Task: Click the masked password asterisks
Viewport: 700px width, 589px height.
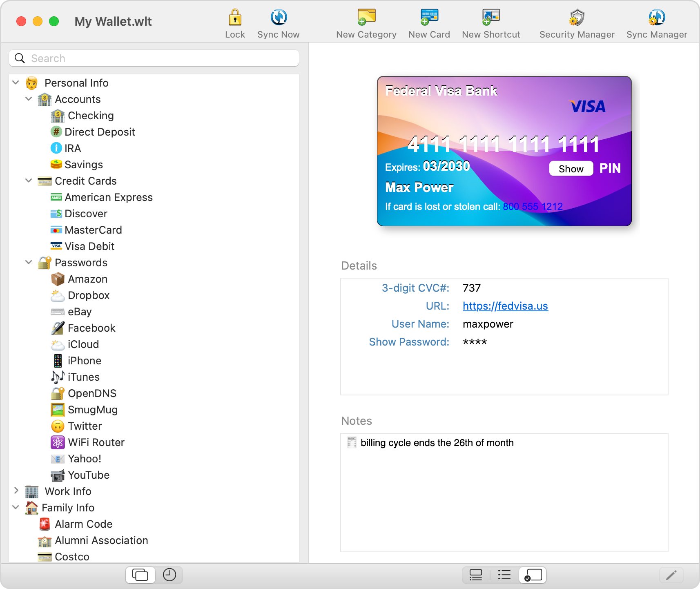Action: [475, 342]
